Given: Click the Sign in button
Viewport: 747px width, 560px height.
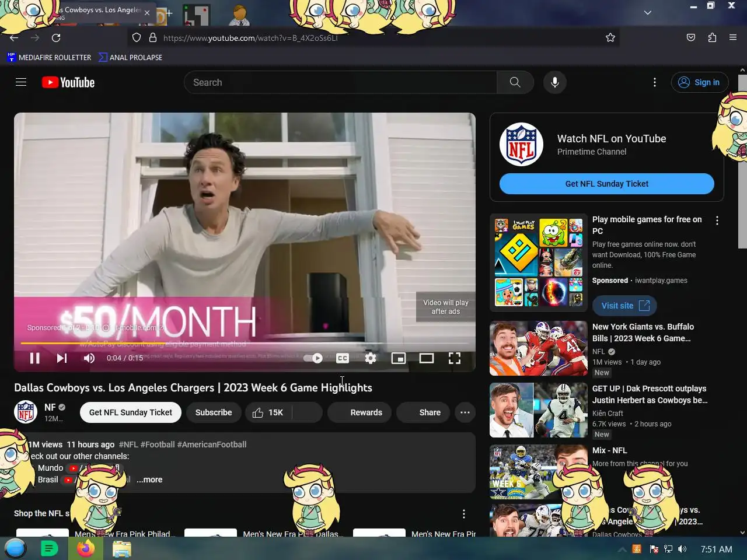Looking at the screenshot, I should coord(700,82).
